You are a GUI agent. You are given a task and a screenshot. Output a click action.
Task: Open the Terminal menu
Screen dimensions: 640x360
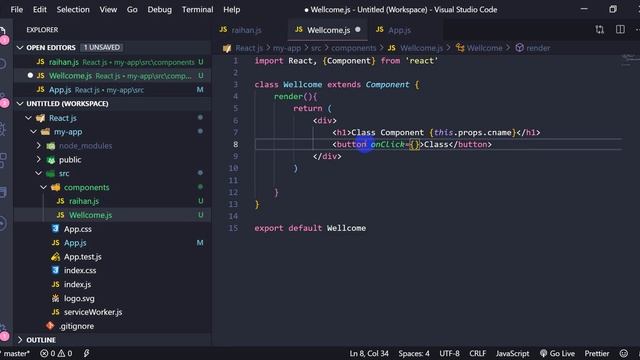(x=197, y=9)
